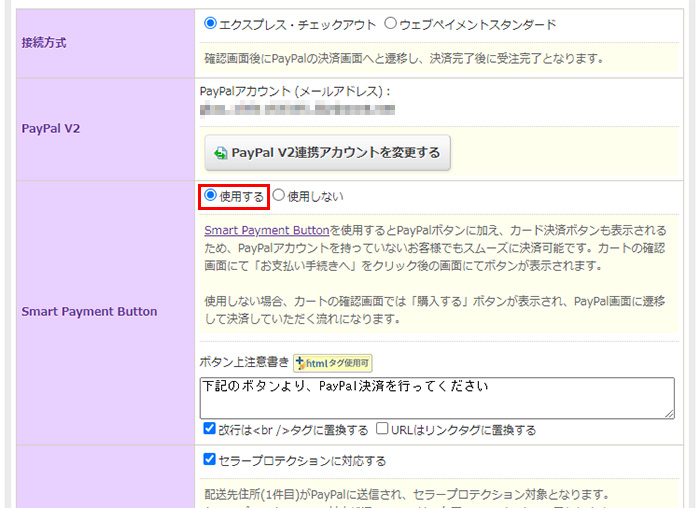
Task: Select the エクスプレス・チェックアウト radio option
Action: (x=210, y=23)
